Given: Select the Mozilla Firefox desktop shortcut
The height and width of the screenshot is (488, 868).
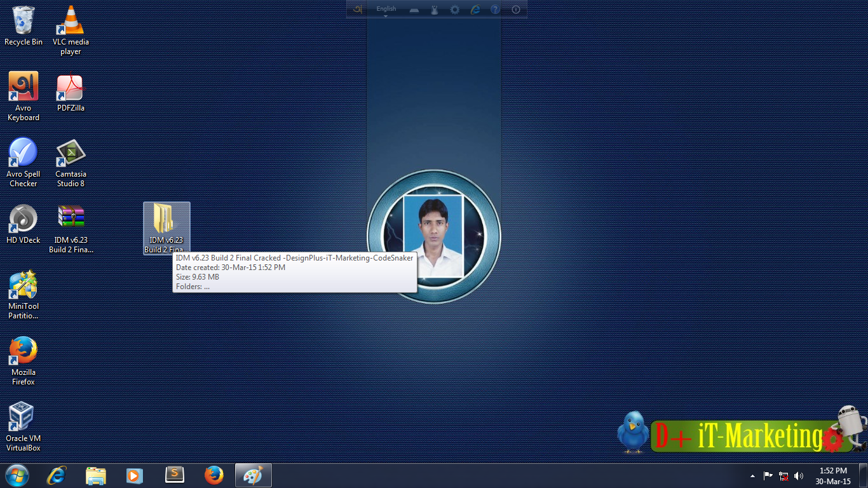Looking at the screenshot, I should (24, 361).
